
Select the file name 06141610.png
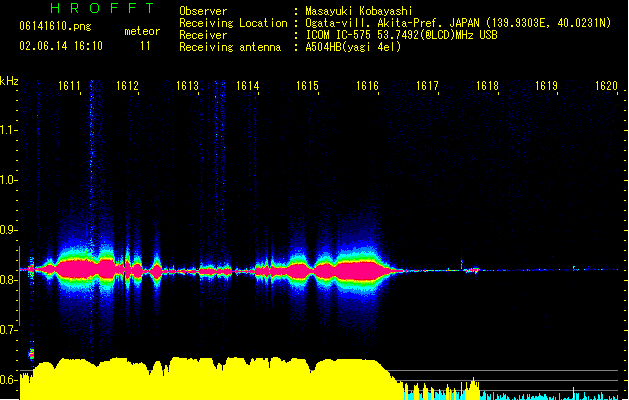55,26
